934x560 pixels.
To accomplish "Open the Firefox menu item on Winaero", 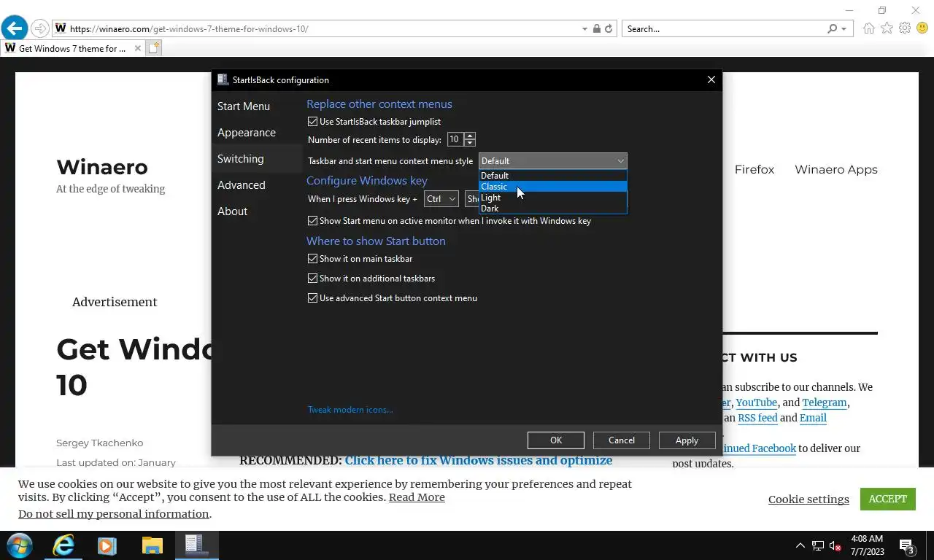I will coord(754,169).
